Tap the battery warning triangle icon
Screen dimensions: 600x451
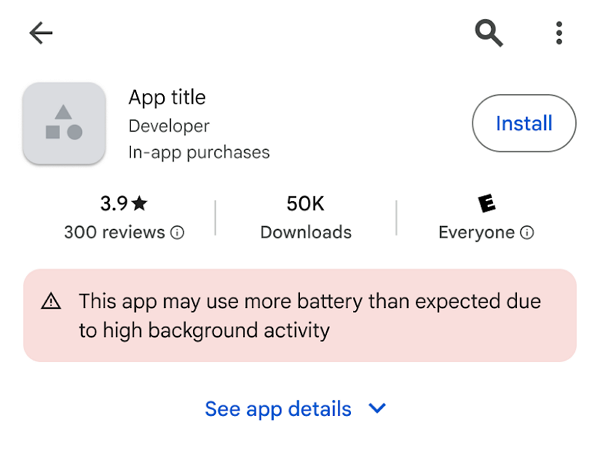tap(51, 301)
